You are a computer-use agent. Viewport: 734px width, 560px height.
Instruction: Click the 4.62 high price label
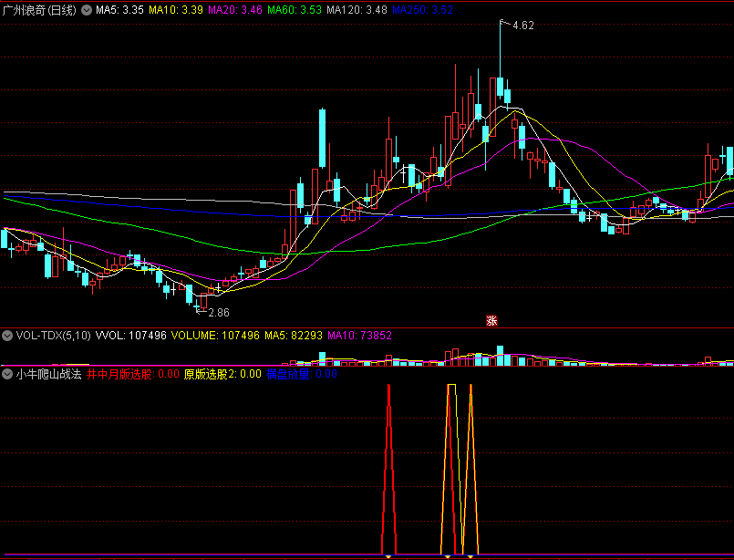523,26
